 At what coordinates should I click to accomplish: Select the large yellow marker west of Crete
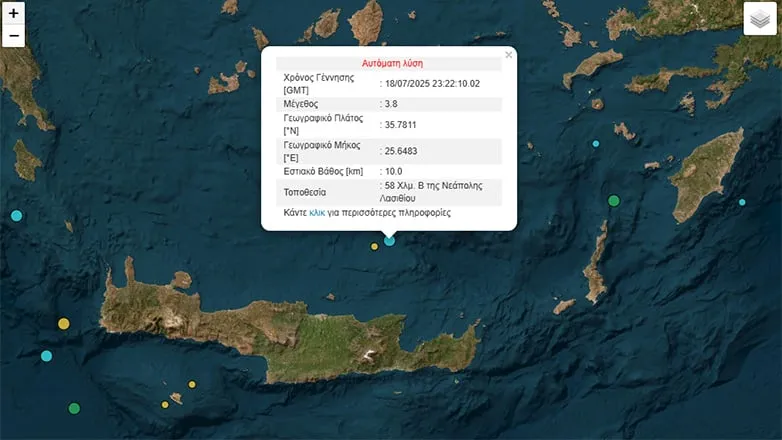pyautogui.click(x=63, y=324)
